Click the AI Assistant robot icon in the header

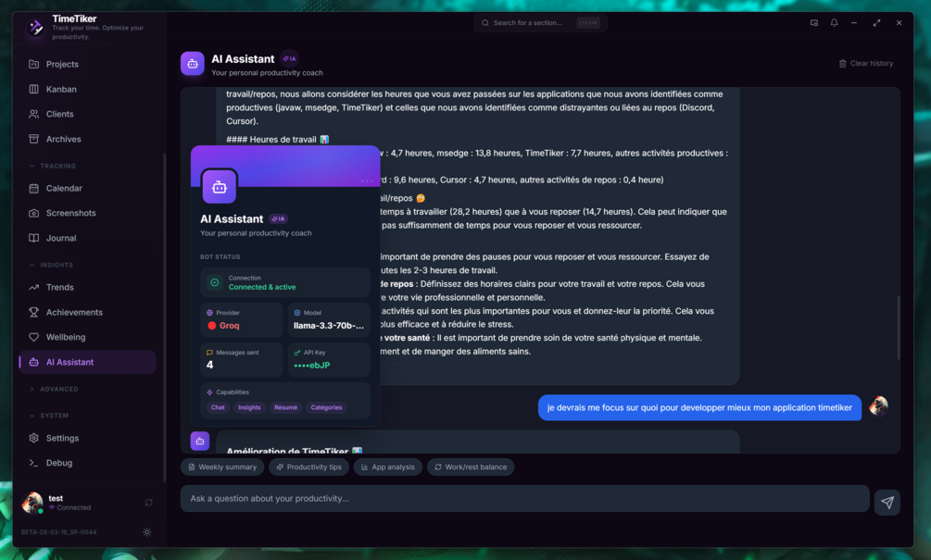[193, 64]
